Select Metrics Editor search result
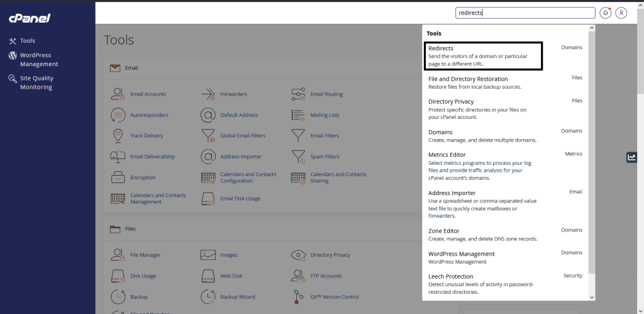 coord(505,166)
